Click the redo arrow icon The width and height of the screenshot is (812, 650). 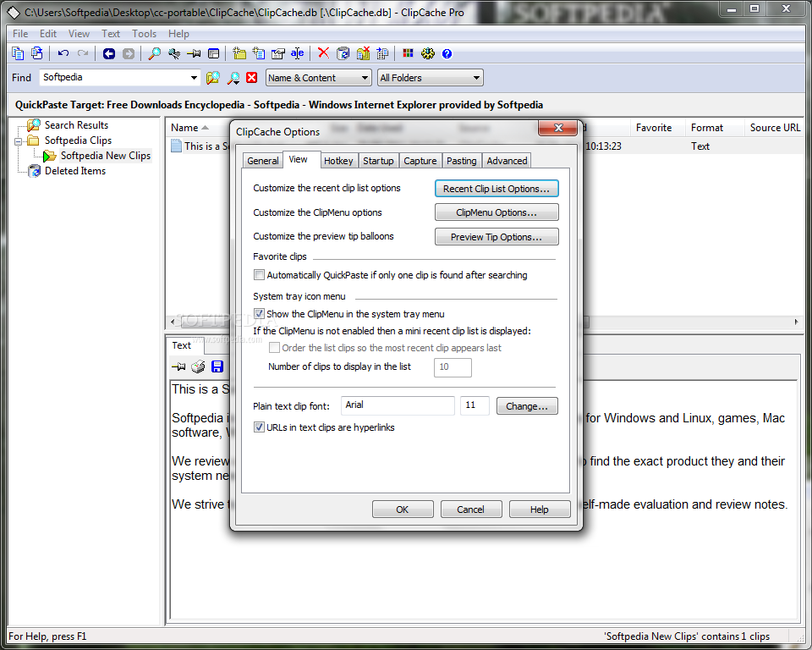tap(82, 53)
